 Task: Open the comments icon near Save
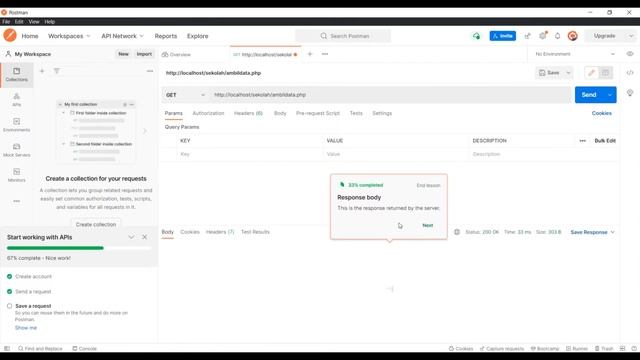pyautogui.click(x=605, y=73)
